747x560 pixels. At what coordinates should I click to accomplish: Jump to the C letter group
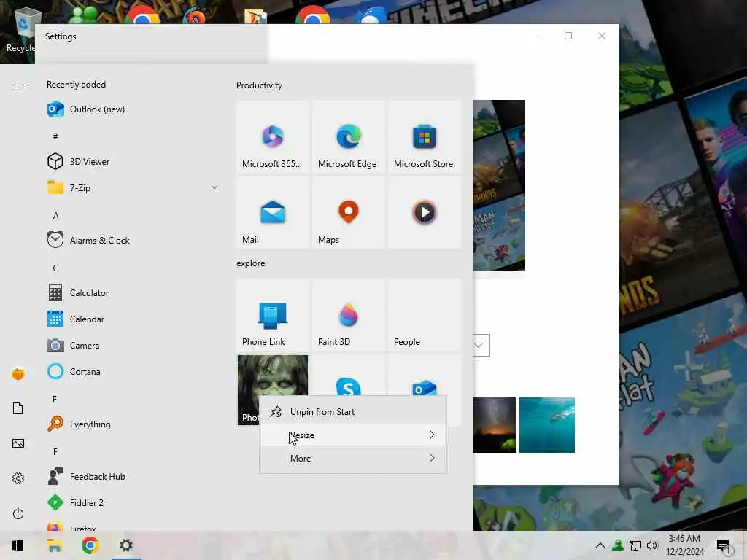coord(55,268)
